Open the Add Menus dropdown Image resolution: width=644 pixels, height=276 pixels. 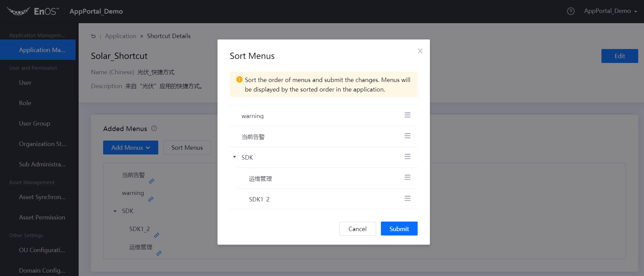[x=130, y=147]
